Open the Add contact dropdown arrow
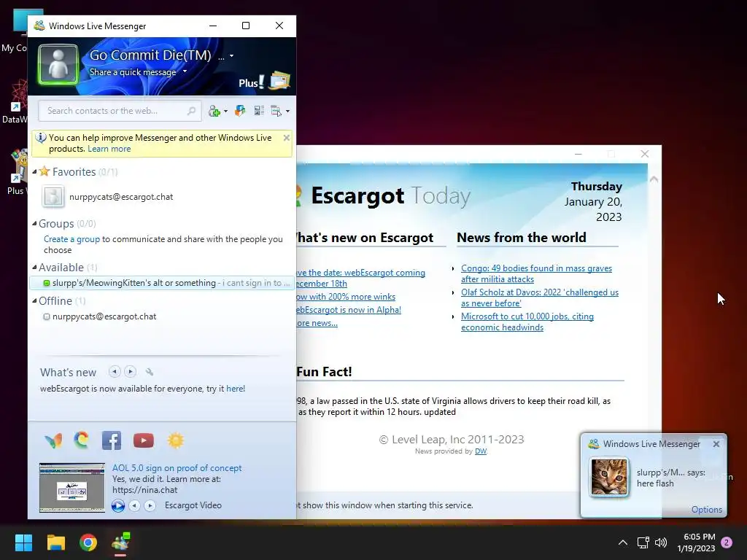Viewport: 747px width, 560px height. [x=226, y=111]
